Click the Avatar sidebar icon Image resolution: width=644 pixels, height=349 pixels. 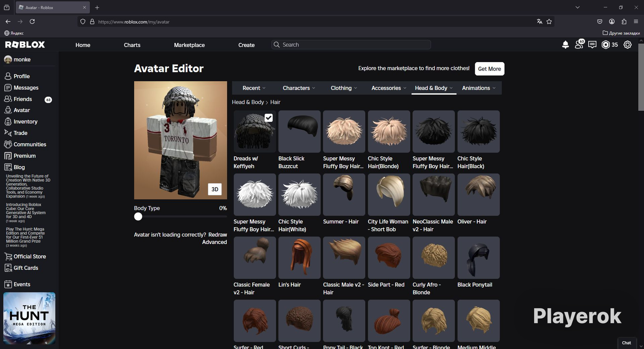[x=8, y=110]
